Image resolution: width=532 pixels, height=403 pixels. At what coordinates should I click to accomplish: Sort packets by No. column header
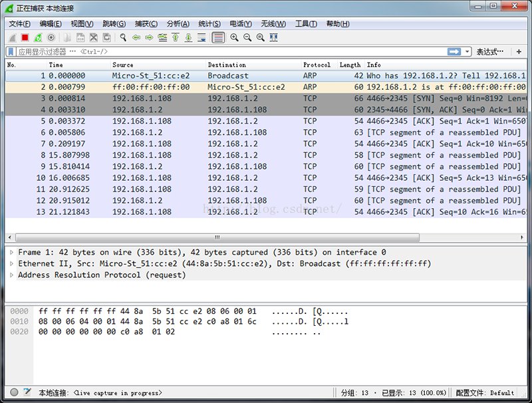click(x=26, y=65)
